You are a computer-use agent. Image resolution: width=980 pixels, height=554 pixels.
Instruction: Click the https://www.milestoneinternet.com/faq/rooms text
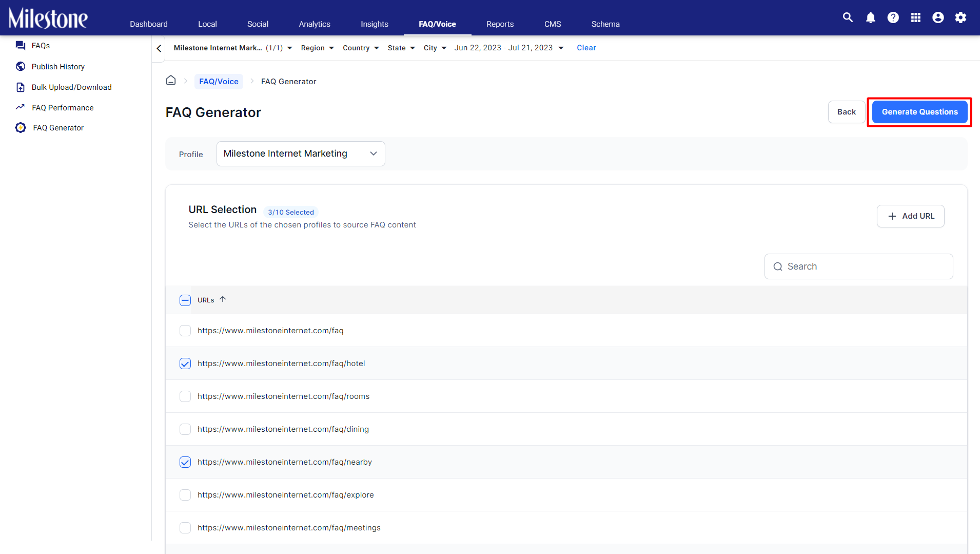click(x=283, y=396)
